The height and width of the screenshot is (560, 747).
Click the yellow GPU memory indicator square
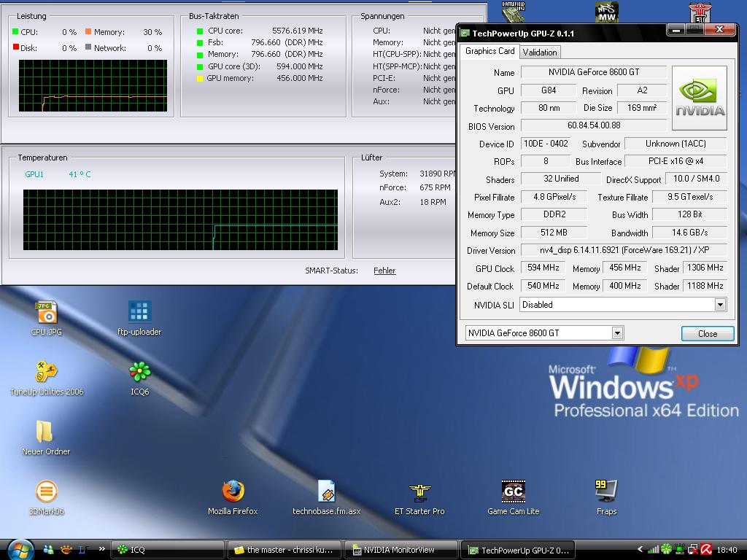coord(200,79)
